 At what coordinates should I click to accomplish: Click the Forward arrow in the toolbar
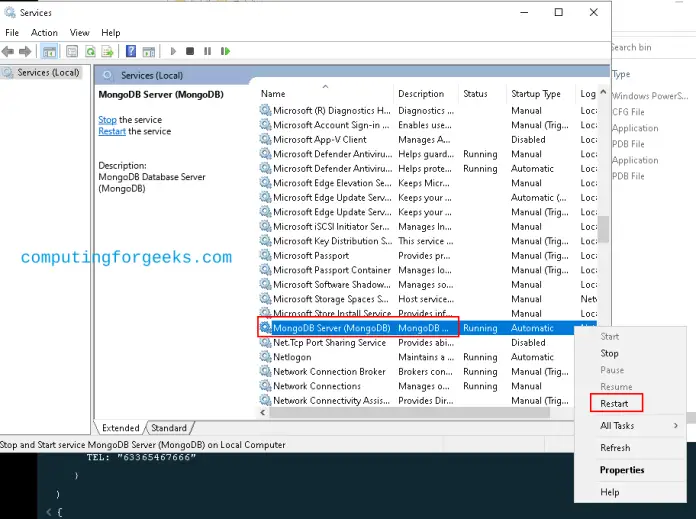[25, 51]
